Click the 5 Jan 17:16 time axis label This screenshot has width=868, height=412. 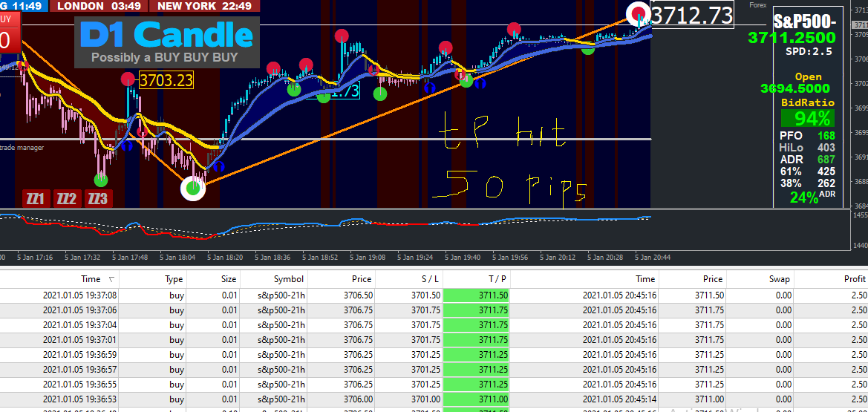tap(35, 258)
